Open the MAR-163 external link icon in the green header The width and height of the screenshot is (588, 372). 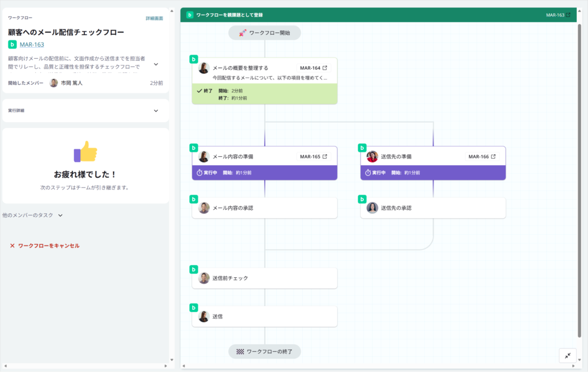[568, 15]
